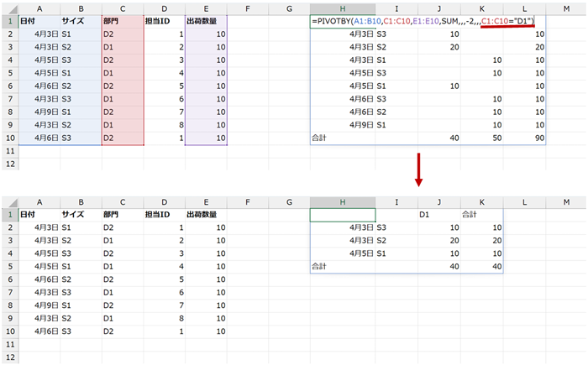This screenshot has height=365, width=588.
Task: Click cell B4 'S3' in upper sheet
Action: (81, 60)
